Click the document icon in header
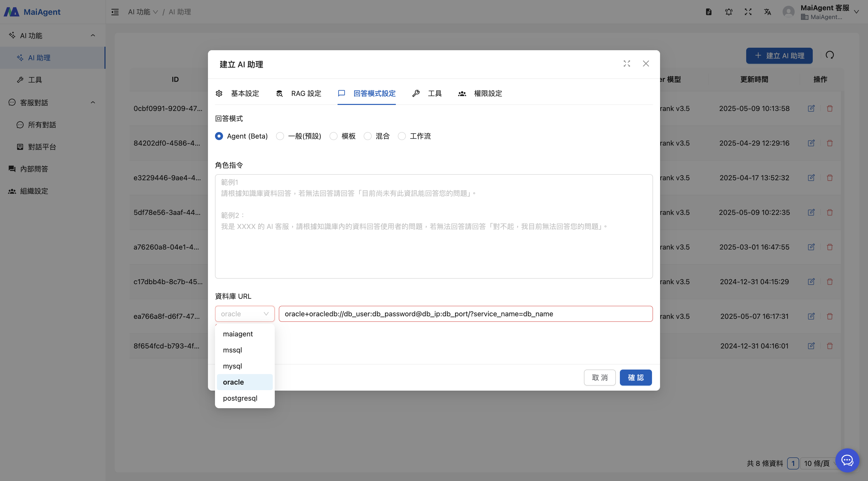This screenshot has width=868, height=481. [709, 12]
